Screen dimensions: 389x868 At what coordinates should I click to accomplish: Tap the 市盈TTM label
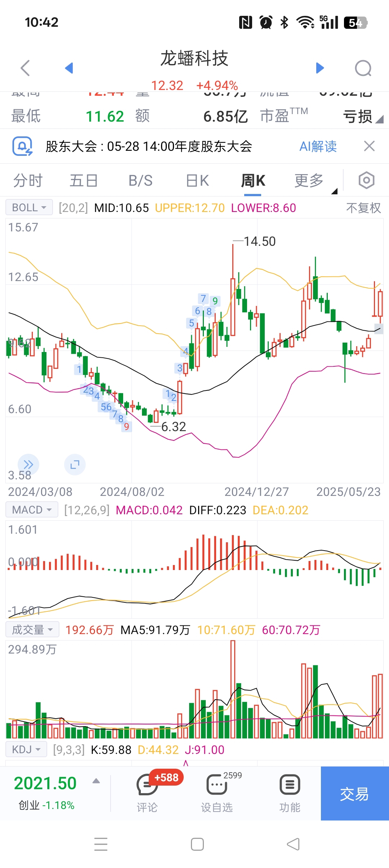tap(284, 115)
